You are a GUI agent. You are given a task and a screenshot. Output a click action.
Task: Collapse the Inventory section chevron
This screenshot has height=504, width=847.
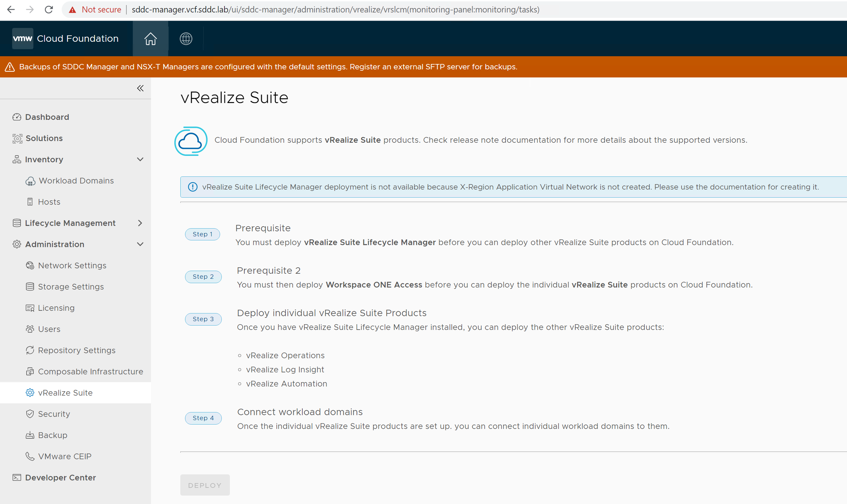click(x=140, y=159)
